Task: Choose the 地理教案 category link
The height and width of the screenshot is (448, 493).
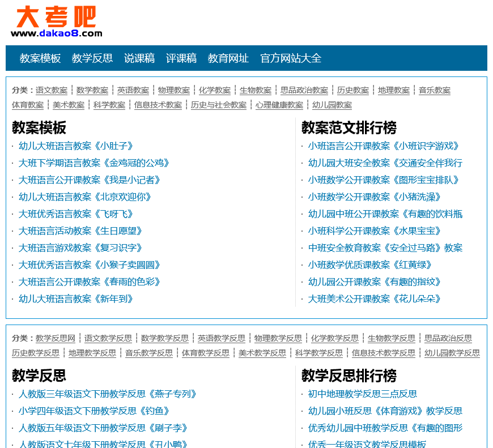Action: point(394,90)
